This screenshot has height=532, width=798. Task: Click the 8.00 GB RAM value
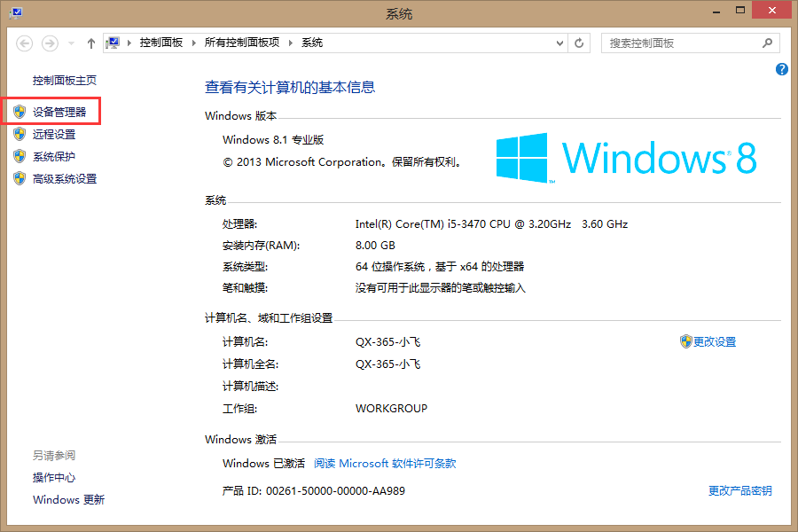click(x=375, y=246)
